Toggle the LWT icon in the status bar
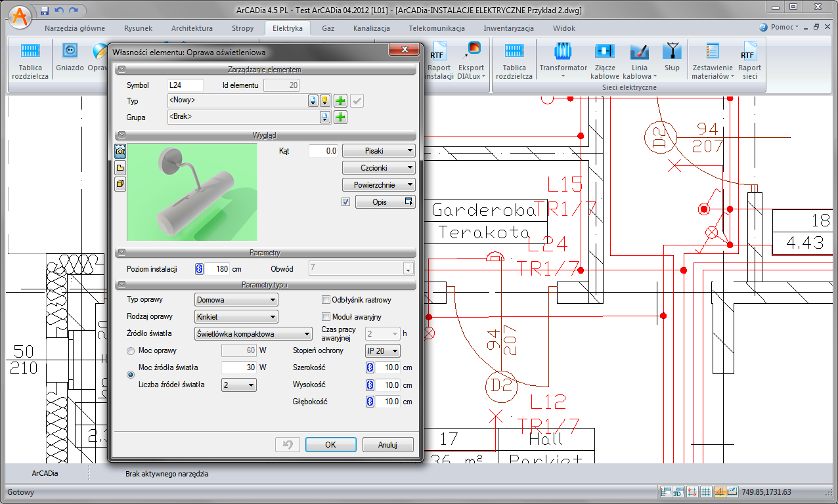 [733, 492]
